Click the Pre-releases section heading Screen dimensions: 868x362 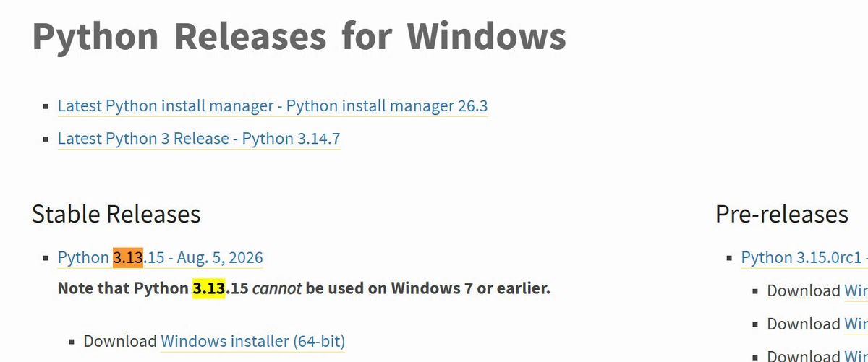point(782,214)
